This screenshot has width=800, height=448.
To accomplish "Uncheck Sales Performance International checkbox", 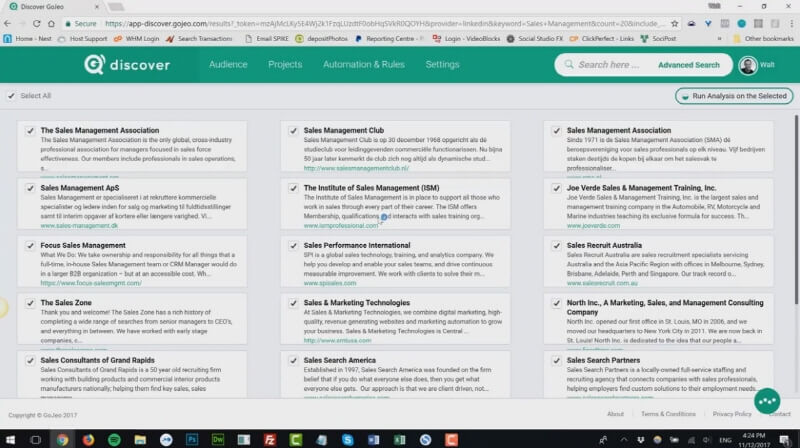I will point(293,245).
